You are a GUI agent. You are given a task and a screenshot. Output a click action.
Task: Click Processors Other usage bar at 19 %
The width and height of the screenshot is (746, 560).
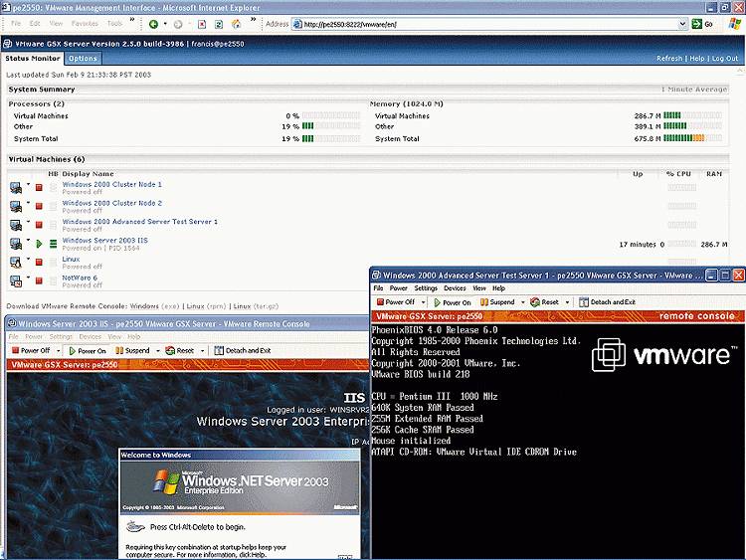[331, 126]
